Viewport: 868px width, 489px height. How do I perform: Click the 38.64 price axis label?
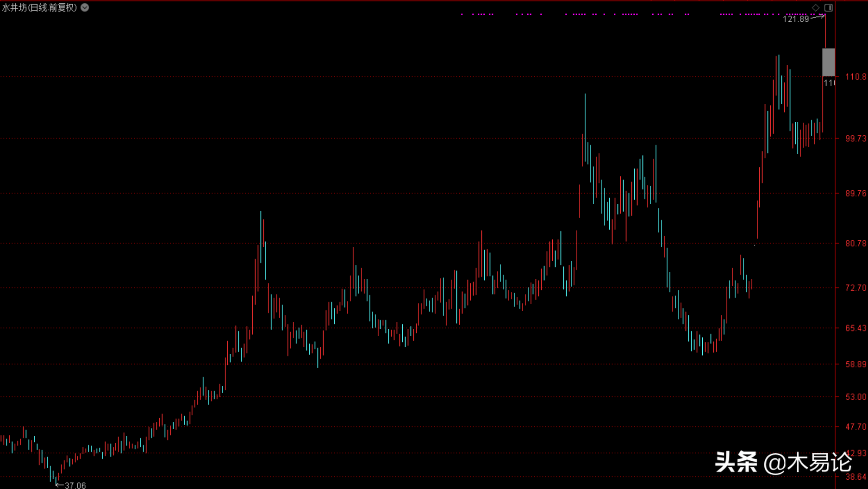coord(856,476)
